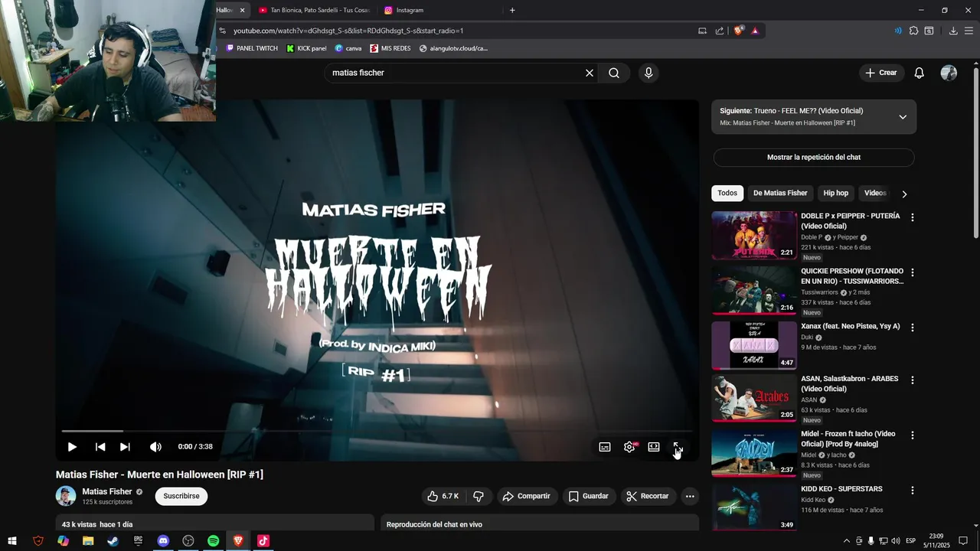Open the 'KIDD KEO - SUPERSTARS' title
The height and width of the screenshot is (551, 980).
[841, 488]
